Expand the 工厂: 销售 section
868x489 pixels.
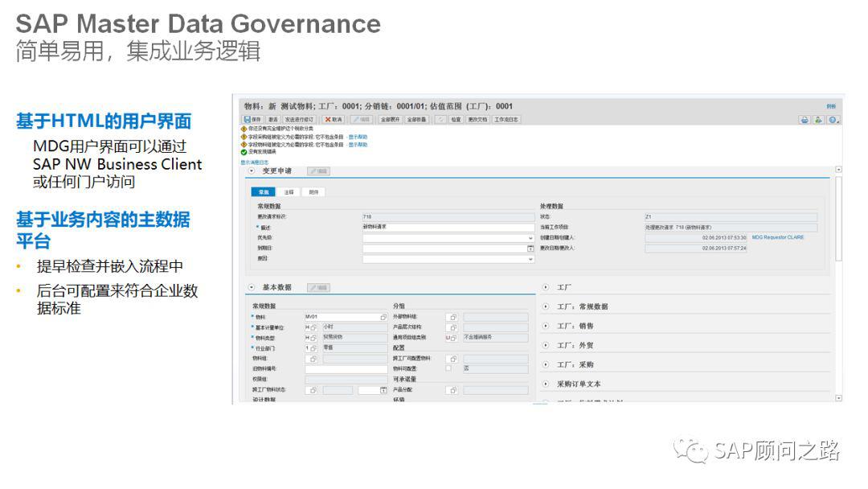(545, 326)
